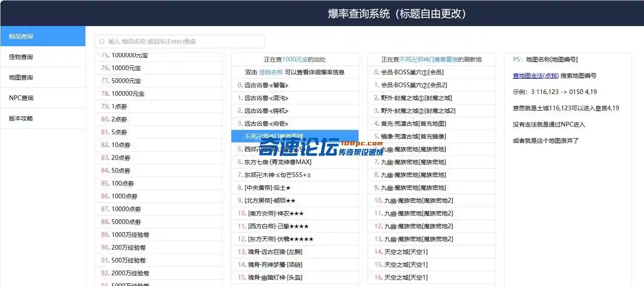Select monster 1. 远古凶兽·混沌
644x286 pixels.
295,98
